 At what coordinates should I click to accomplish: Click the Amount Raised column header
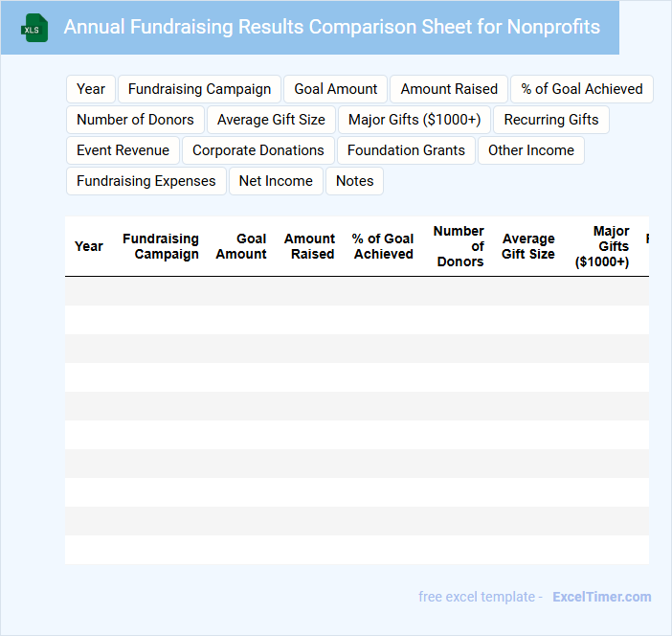tap(309, 246)
